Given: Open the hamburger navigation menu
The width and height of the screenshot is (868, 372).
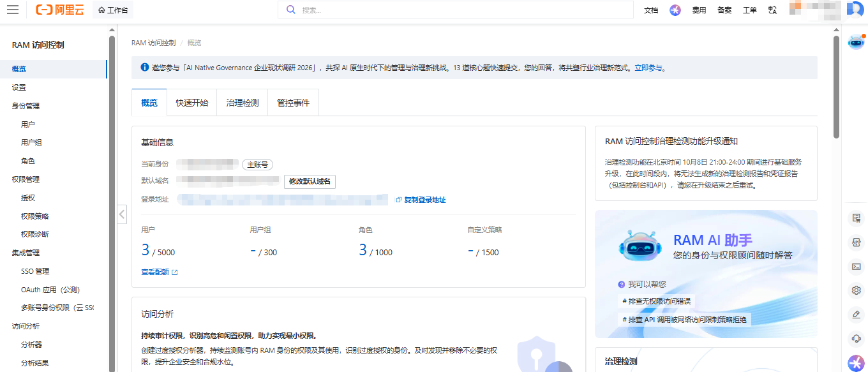Looking at the screenshot, I should click(x=13, y=10).
